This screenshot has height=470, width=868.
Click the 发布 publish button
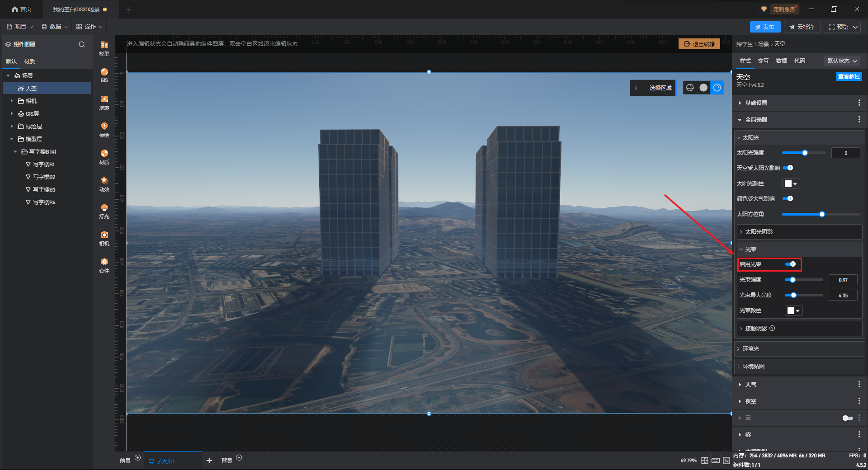765,27
